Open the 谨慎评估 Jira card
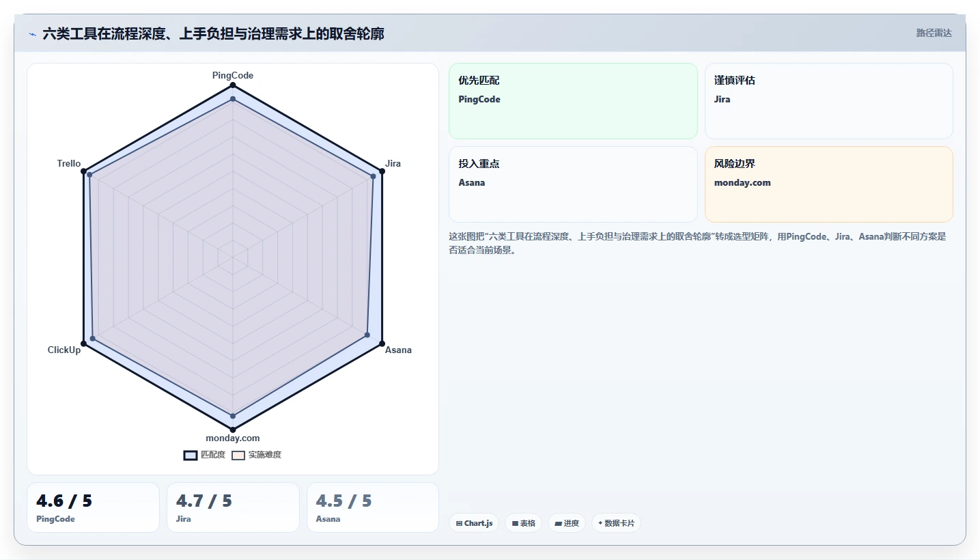Image resolution: width=980 pixels, height=560 pixels. pos(828,101)
